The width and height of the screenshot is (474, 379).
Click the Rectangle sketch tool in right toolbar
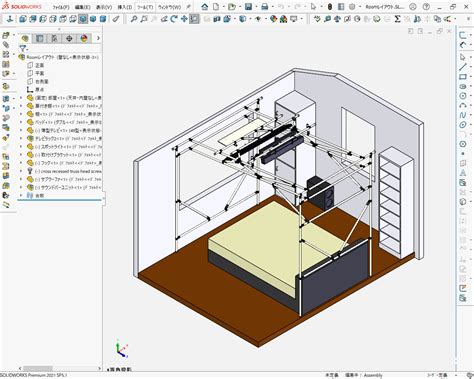point(463,77)
